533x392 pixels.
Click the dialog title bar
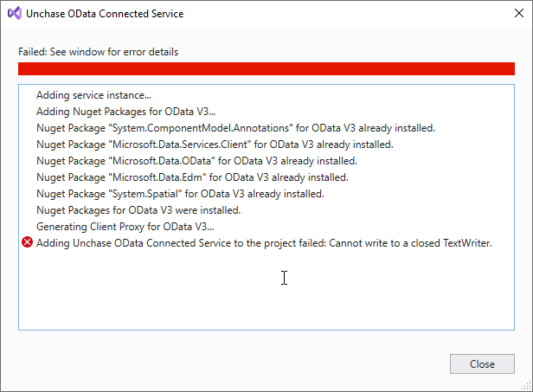click(340, 14)
